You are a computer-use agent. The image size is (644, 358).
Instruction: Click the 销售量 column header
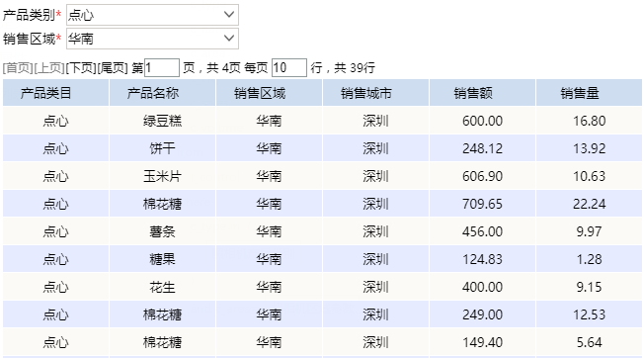tap(589, 93)
